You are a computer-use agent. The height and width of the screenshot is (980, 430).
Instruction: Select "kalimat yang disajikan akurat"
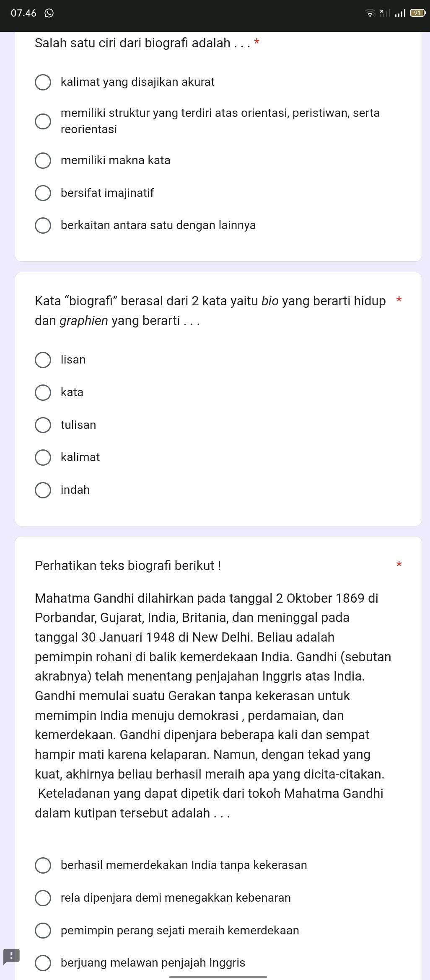[43, 82]
